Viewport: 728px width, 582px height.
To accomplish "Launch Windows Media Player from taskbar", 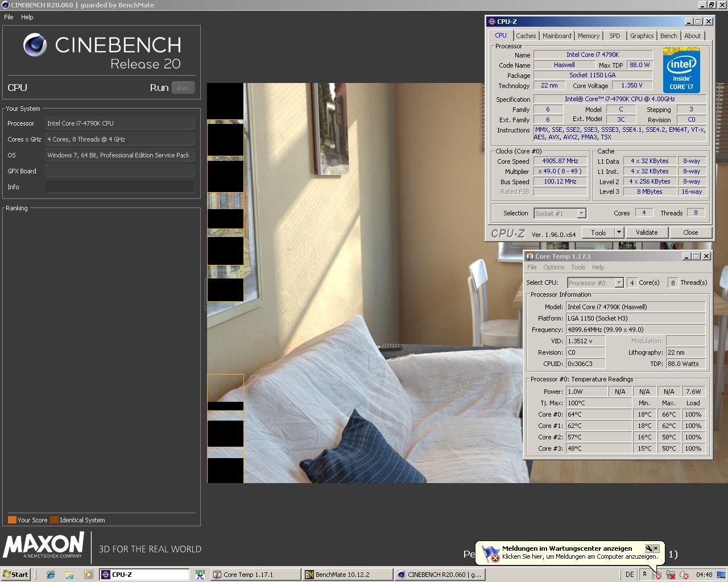I will coord(88,575).
